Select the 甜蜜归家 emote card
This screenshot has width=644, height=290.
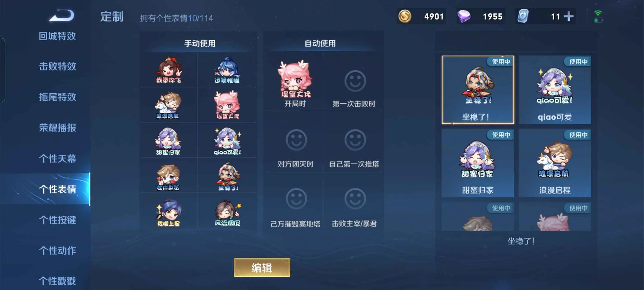tap(478, 163)
